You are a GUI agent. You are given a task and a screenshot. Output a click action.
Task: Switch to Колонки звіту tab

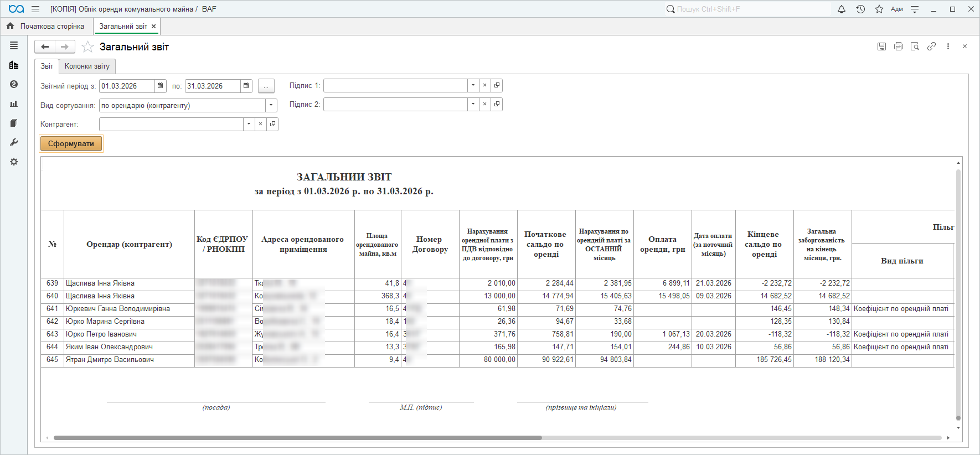point(87,66)
